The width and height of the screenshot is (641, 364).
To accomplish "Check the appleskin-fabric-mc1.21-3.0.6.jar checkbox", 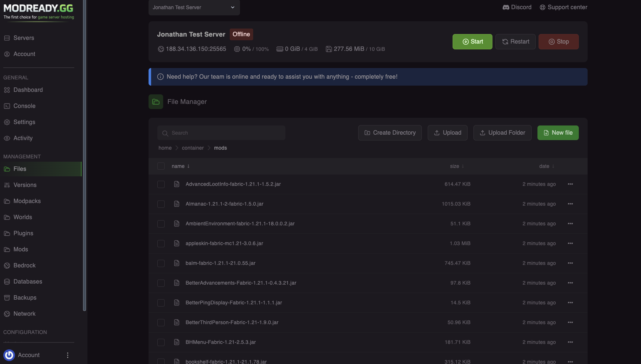I will click(161, 243).
